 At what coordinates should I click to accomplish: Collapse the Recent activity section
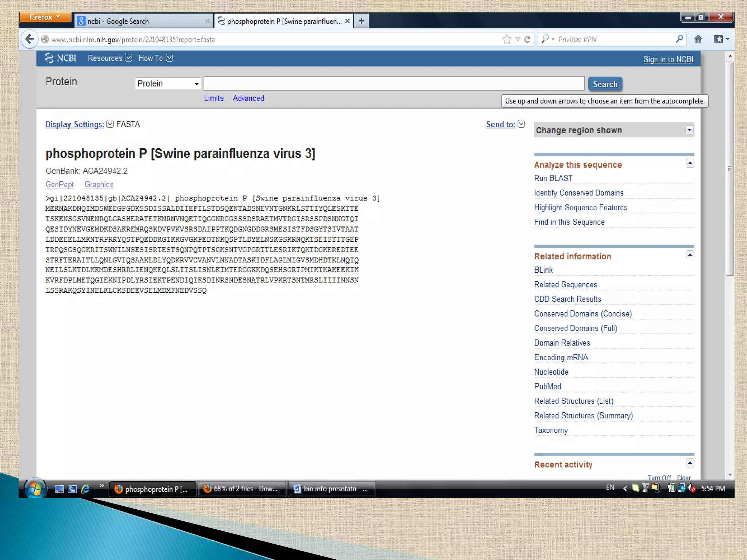[690, 463]
